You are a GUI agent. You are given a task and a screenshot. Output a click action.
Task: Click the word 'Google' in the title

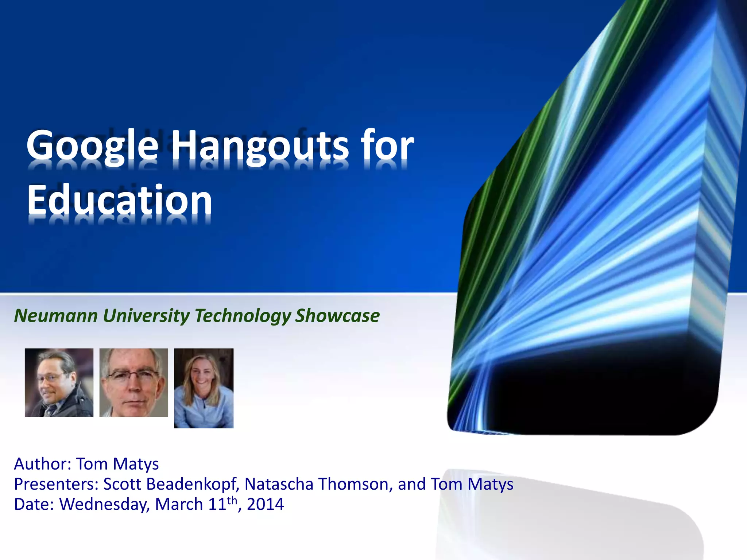[x=92, y=146]
